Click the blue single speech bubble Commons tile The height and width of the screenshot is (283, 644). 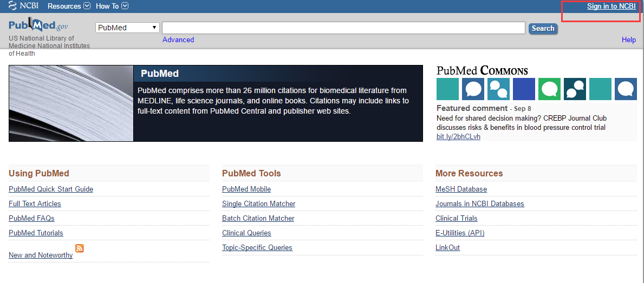[473, 89]
